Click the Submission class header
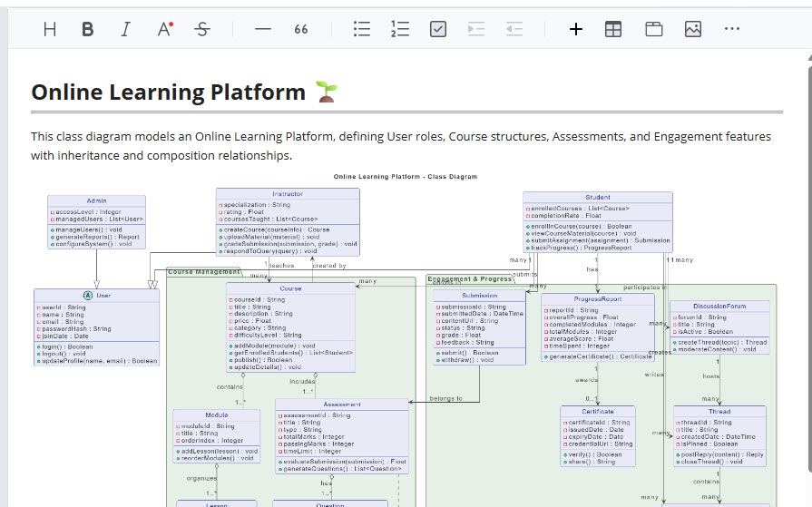The width and height of the screenshot is (812, 507). click(x=480, y=295)
